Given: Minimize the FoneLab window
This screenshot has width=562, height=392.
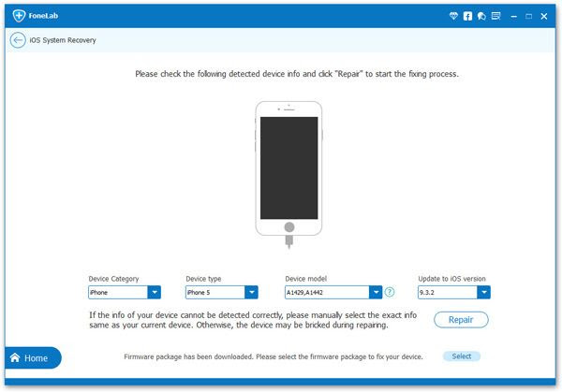Looking at the screenshot, I should pyautogui.click(x=514, y=16).
